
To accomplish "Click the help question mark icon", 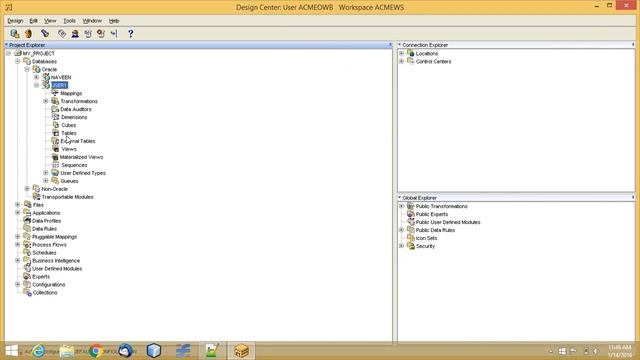I will [x=131, y=33].
